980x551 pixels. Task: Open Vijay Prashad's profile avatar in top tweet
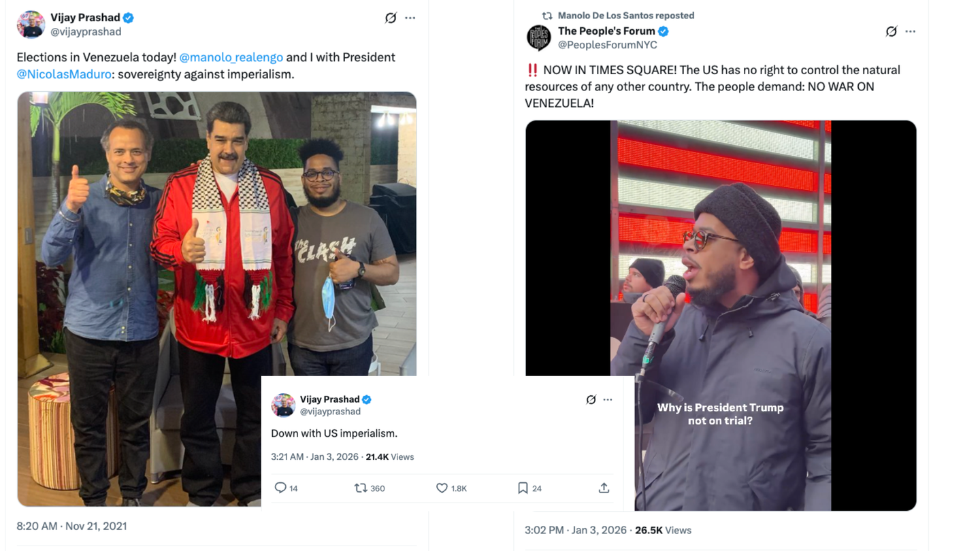click(x=31, y=24)
